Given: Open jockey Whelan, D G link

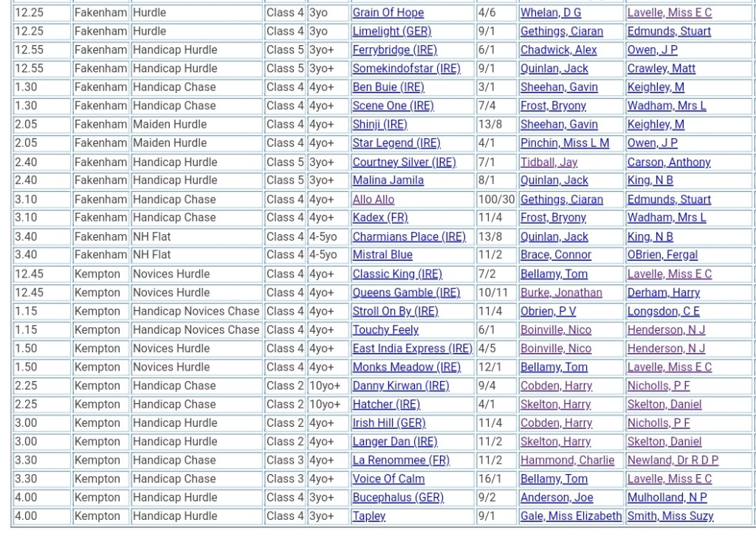Looking at the screenshot, I should [x=550, y=13].
